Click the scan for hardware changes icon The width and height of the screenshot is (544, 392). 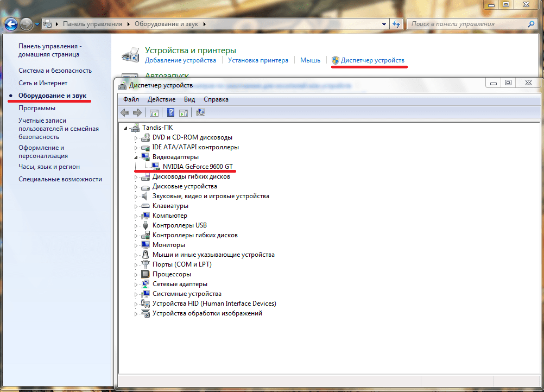point(200,112)
